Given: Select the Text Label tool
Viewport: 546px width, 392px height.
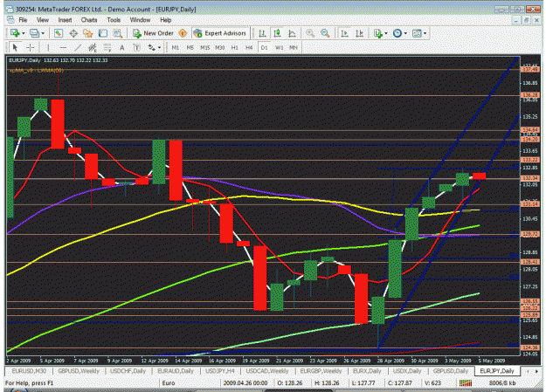Looking at the screenshot, I should coord(137,47).
